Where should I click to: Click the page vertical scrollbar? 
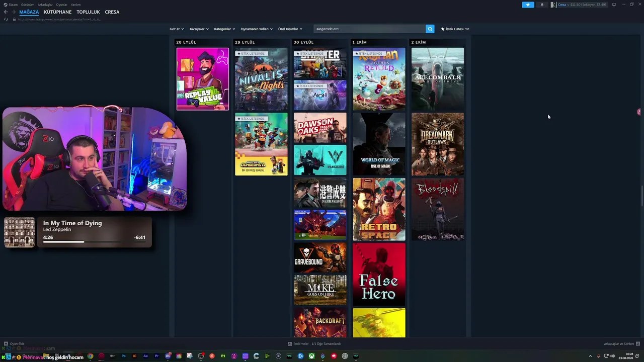click(x=641, y=196)
